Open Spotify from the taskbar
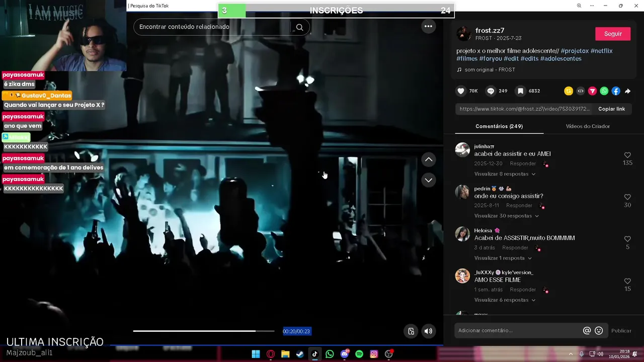Viewport: 644px width, 362px height. pos(359,354)
